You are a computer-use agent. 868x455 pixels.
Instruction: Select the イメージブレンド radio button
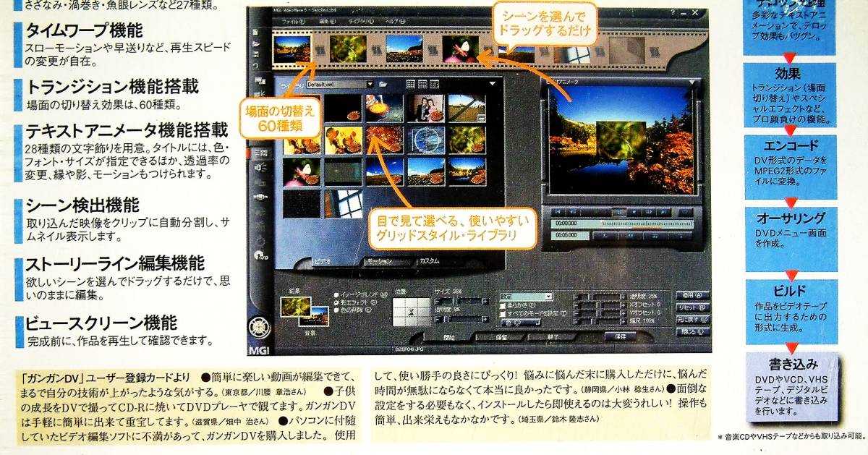click(x=336, y=295)
